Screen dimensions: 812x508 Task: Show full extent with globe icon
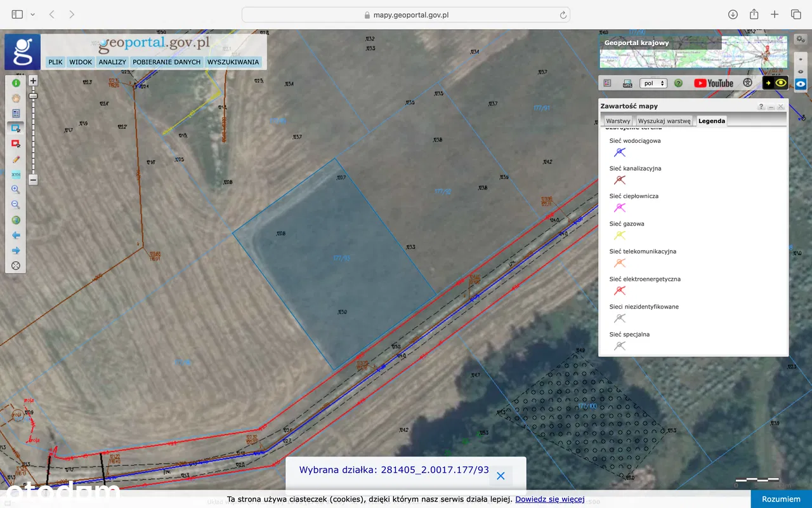point(16,220)
